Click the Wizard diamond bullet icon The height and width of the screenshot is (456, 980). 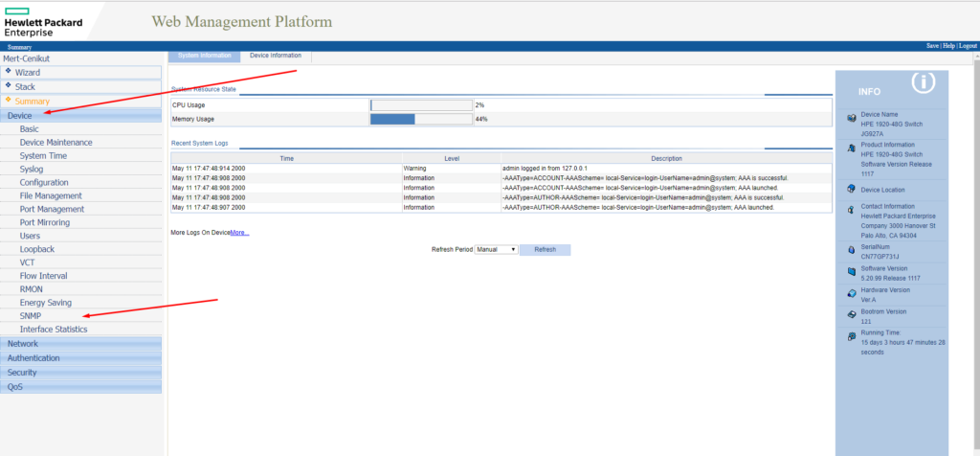[x=8, y=71]
